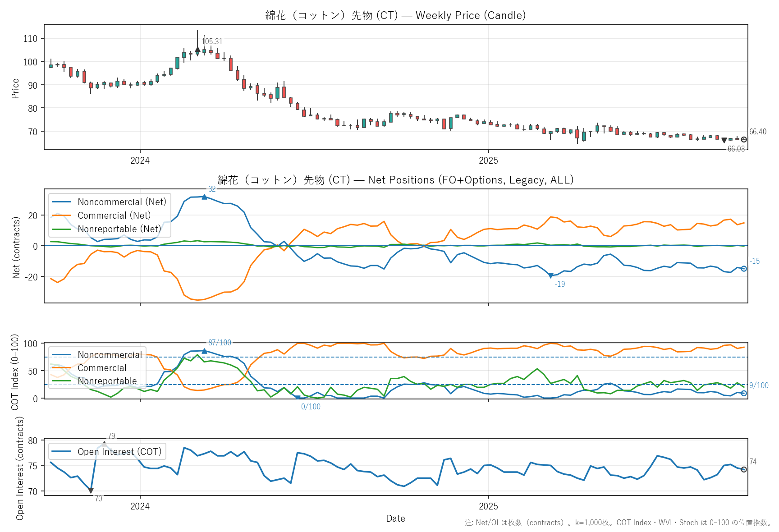
Task: Select the latest Open Interest circle at 74
Action: [744, 469]
